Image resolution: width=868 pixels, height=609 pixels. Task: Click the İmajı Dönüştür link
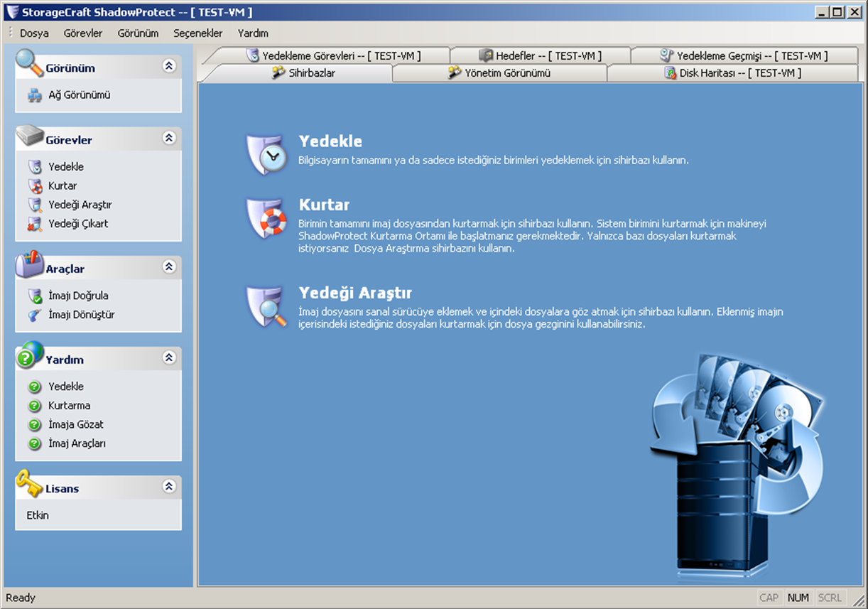[x=82, y=315]
